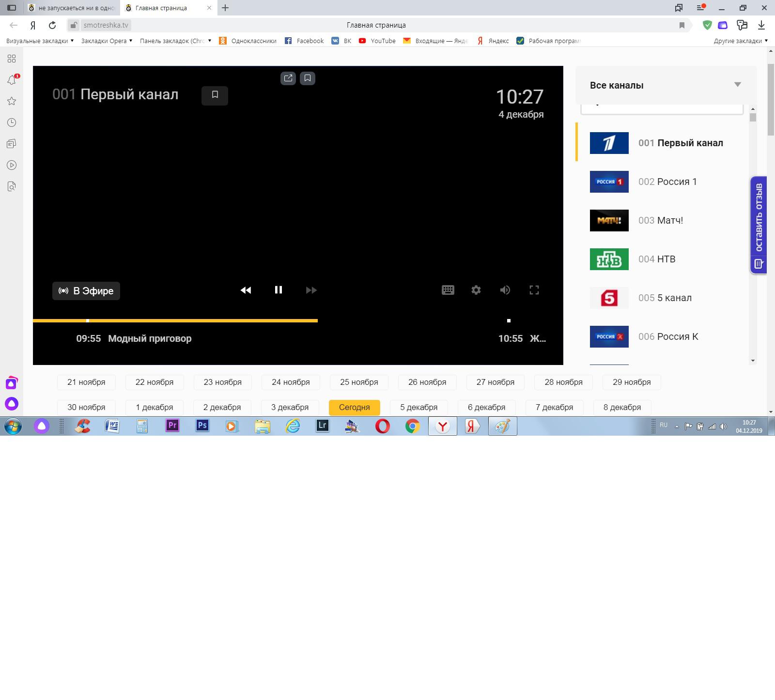Screen dimensions: 775x700
Task: Open notifications bell in sidebar
Action: coord(12,80)
